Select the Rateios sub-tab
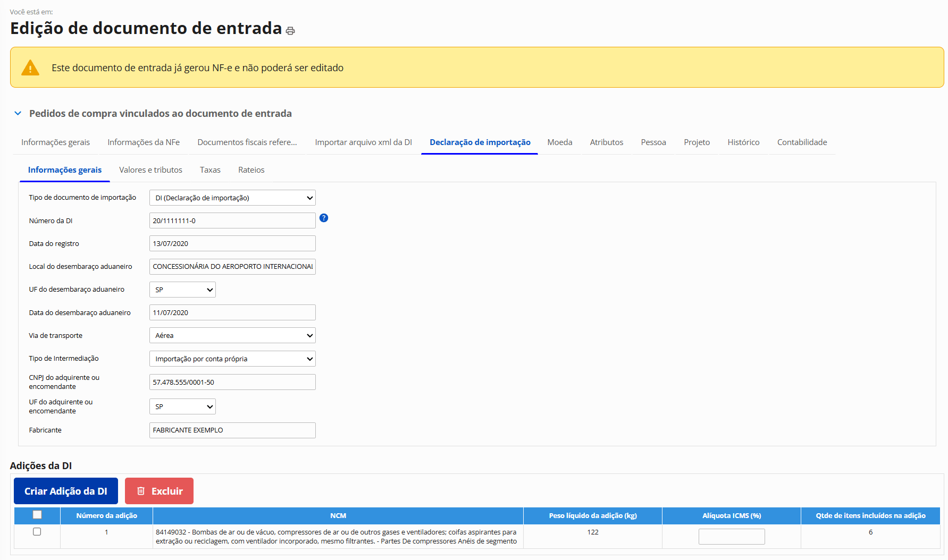948x560 pixels. [251, 170]
